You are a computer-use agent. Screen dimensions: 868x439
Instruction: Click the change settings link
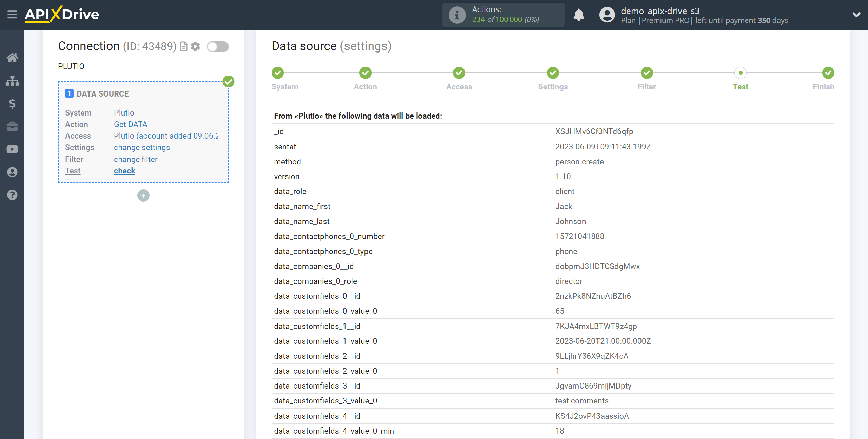point(141,147)
